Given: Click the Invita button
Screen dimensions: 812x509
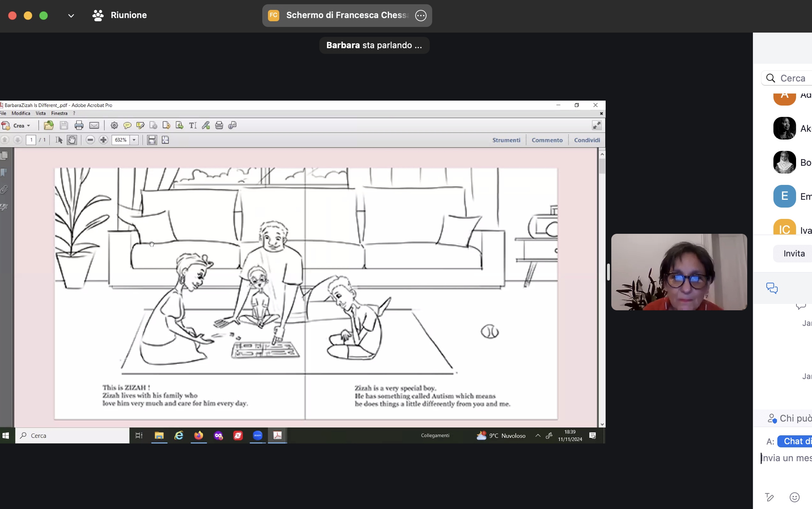Looking at the screenshot, I should pos(793,254).
